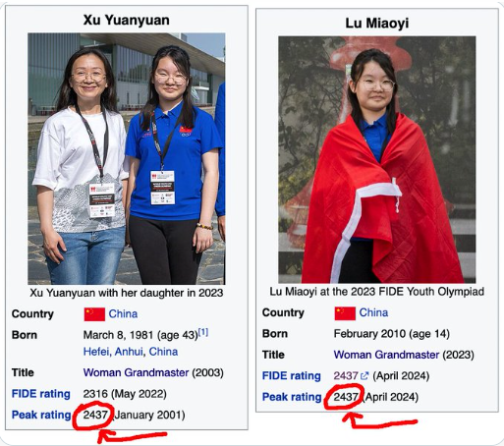The image size is (504, 446).
Task: Click the FIDE rating label for Lu Miaoyi
Action: click(x=292, y=375)
